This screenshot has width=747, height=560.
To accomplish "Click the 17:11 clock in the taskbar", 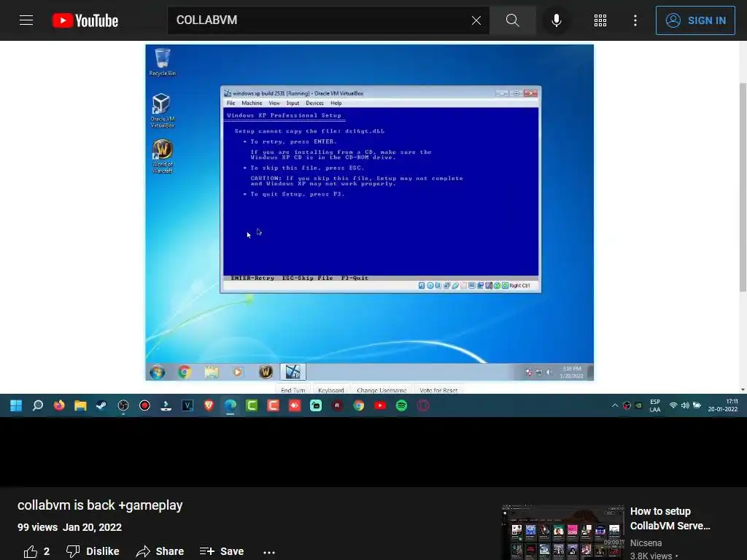I will coord(723,405).
